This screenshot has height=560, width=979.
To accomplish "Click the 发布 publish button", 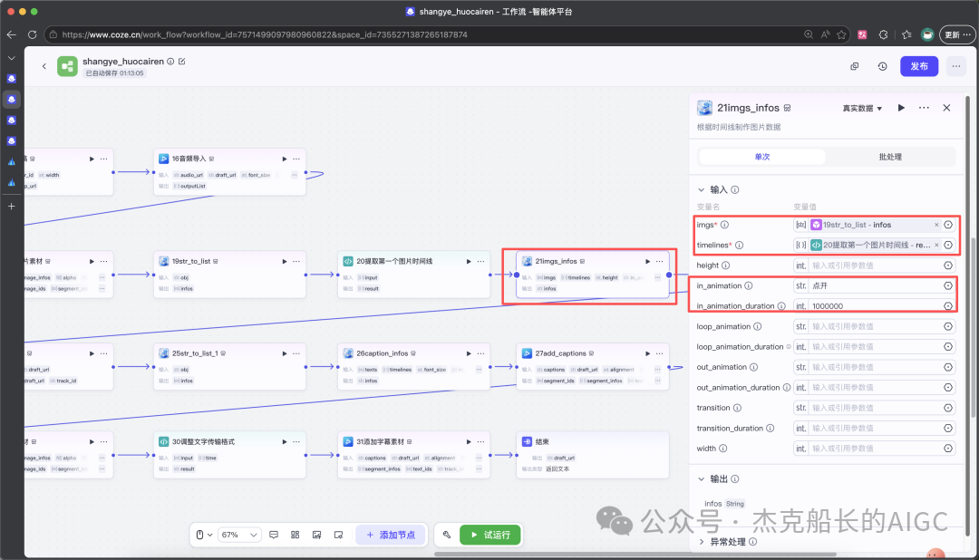I will coord(919,66).
